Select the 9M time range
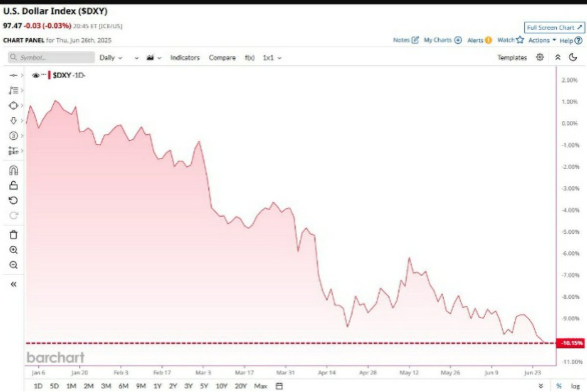 pyautogui.click(x=141, y=386)
